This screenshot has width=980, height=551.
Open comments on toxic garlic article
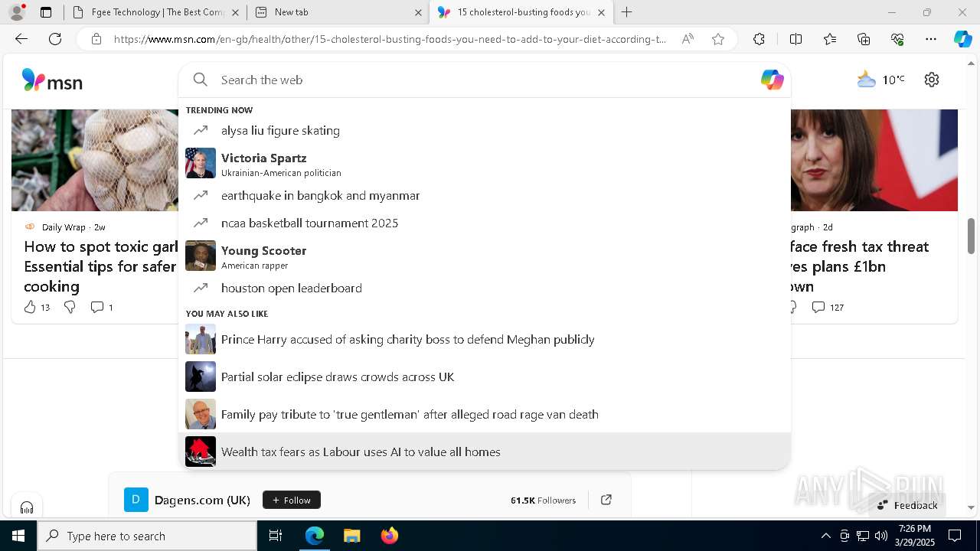[101, 307]
